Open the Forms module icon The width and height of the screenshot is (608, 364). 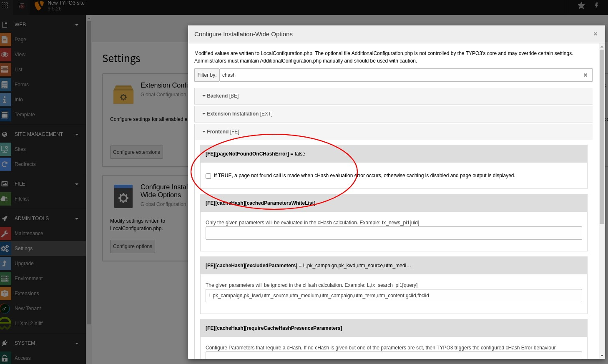pos(5,85)
